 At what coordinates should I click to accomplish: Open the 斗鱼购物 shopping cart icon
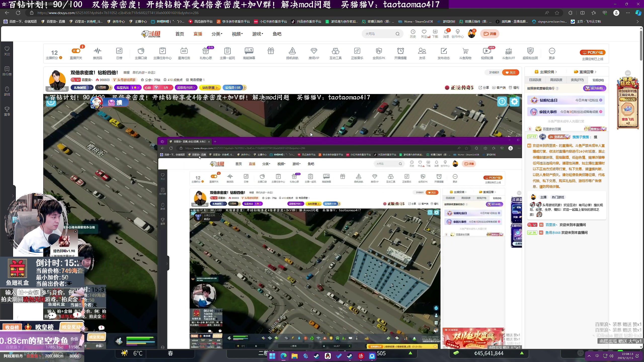coord(465,53)
